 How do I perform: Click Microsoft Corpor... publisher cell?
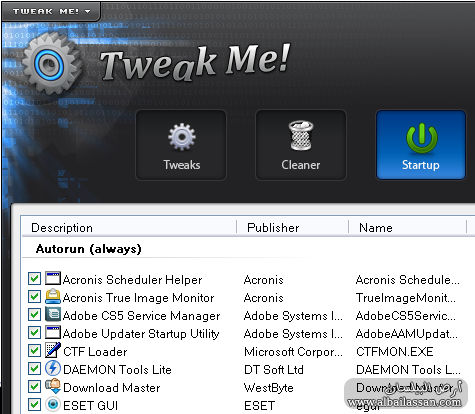[293, 352]
